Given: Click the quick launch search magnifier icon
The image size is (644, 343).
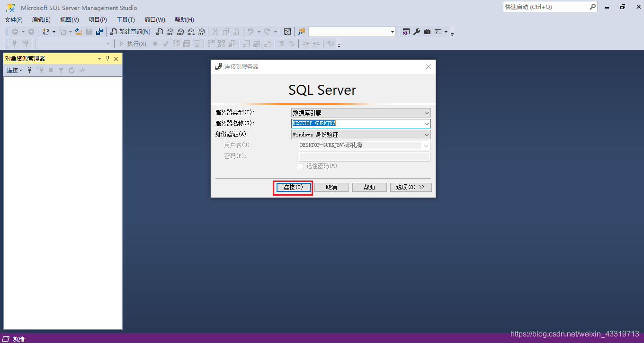Looking at the screenshot, I should click(x=592, y=7).
